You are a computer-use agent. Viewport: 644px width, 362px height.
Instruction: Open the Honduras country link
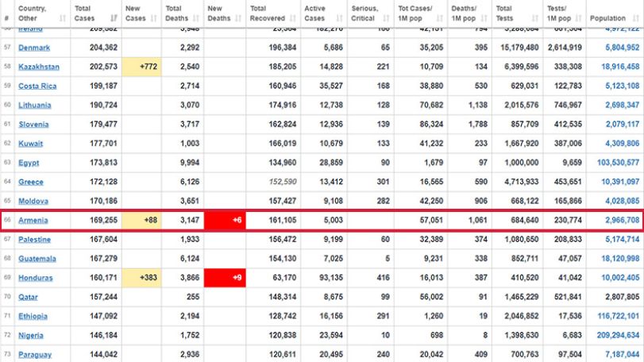tap(35, 278)
